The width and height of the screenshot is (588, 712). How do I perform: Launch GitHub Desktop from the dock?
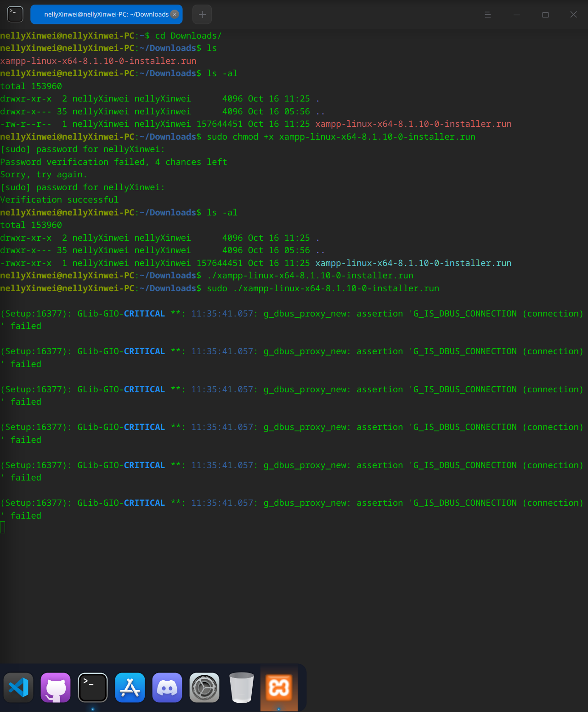56,688
